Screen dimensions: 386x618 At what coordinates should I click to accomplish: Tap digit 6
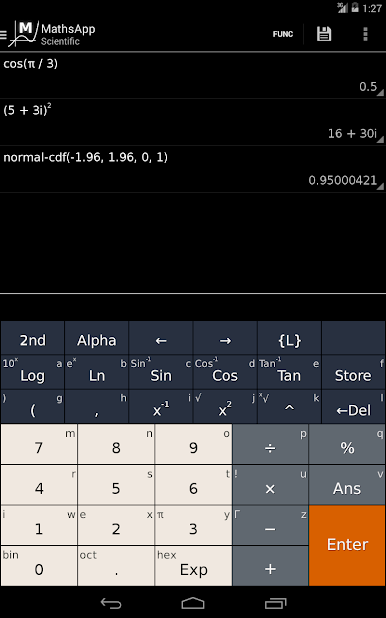(x=193, y=485)
